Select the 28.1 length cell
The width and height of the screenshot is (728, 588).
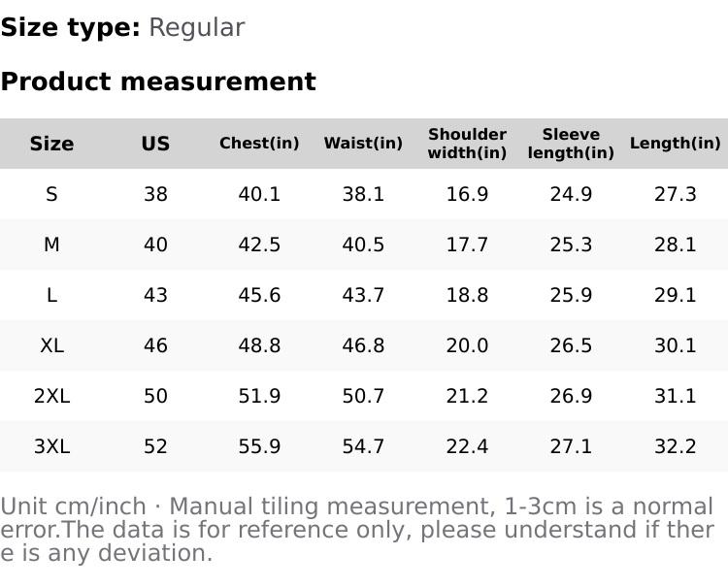click(x=675, y=245)
